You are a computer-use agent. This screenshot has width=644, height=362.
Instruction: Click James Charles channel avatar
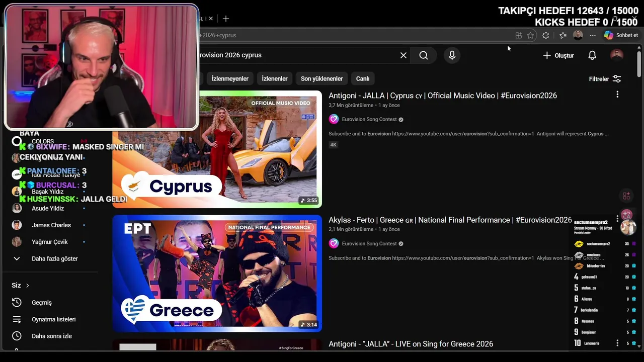click(17, 225)
